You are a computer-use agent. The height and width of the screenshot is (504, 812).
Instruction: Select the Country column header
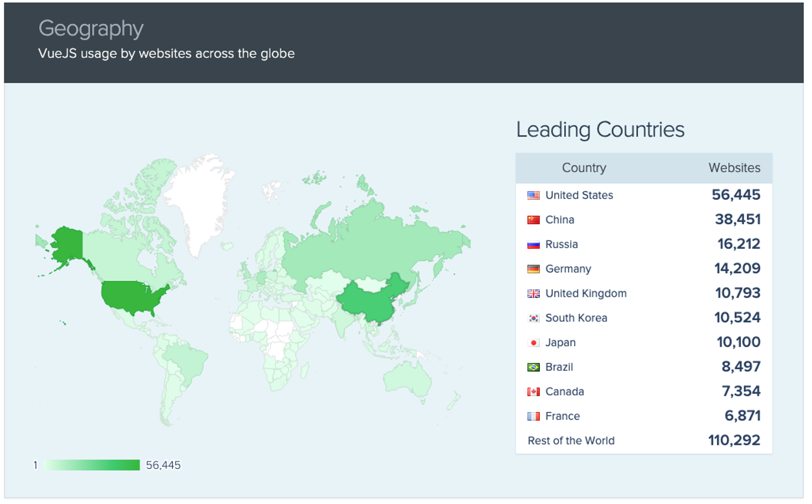[584, 168]
